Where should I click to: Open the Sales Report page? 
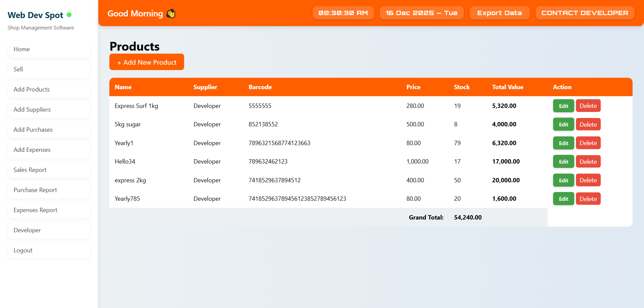49,170
